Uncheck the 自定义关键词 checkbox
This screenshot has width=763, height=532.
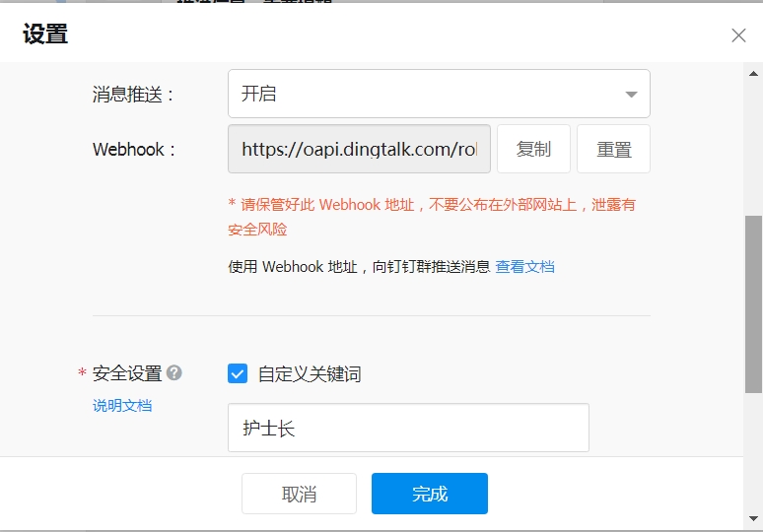[238, 373]
